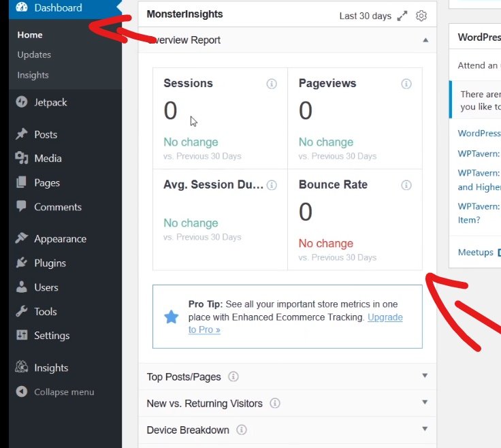Expand the Device Breakdown section arrow
Screen dimensions: 501x448
coord(425,428)
